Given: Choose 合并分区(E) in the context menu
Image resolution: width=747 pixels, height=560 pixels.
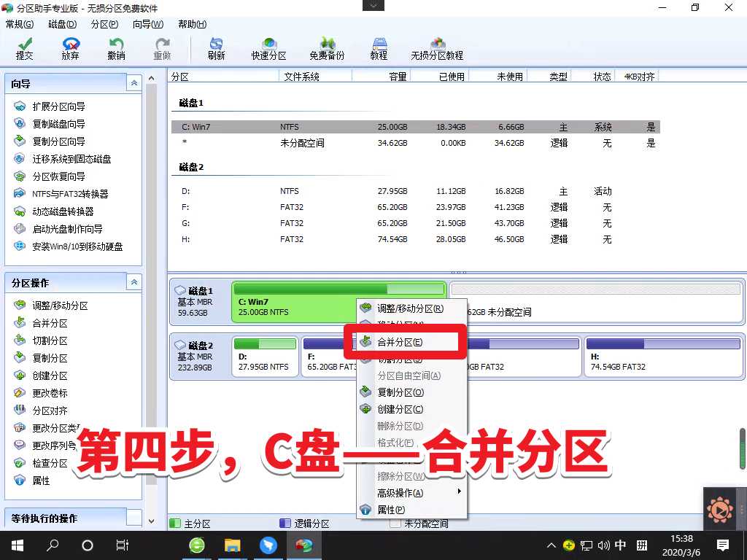Looking at the screenshot, I should [x=413, y=342].
